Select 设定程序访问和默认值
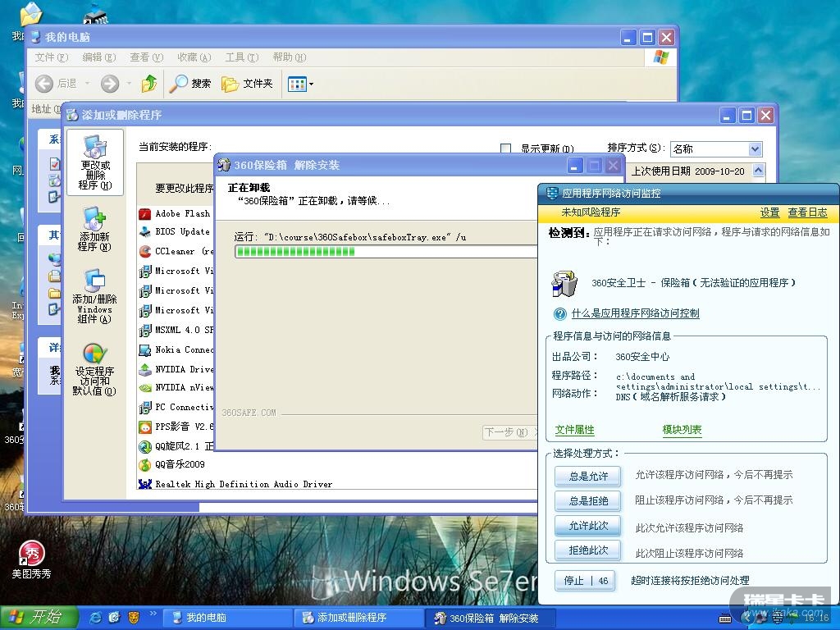This screenshot has height=630, width=840. [x=95, y=370]
